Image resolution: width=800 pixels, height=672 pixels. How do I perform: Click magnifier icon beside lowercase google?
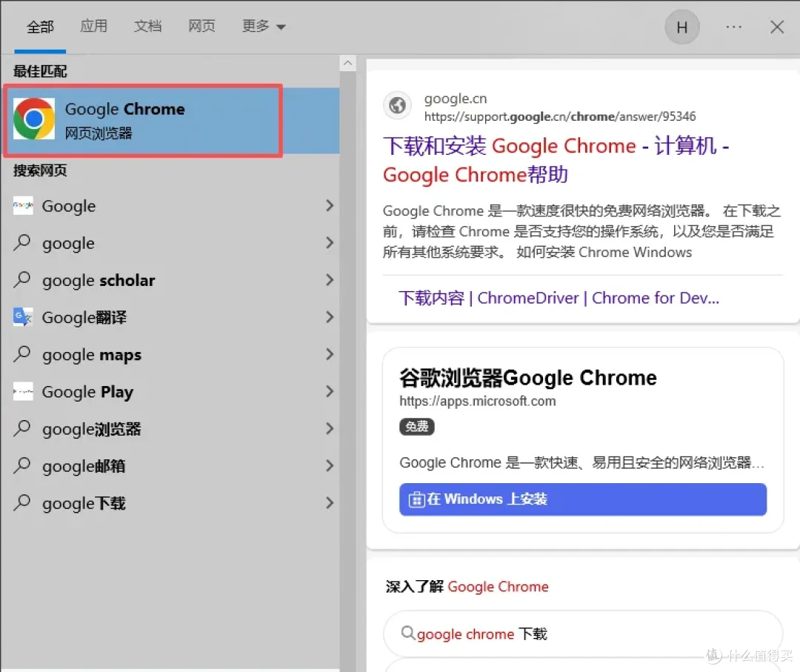pos(22,242)
